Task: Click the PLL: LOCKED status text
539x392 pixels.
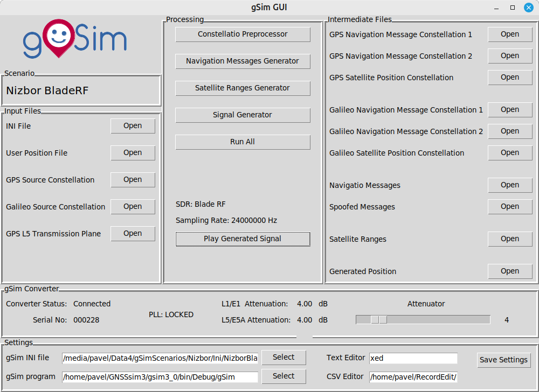Action: point(171,315)
